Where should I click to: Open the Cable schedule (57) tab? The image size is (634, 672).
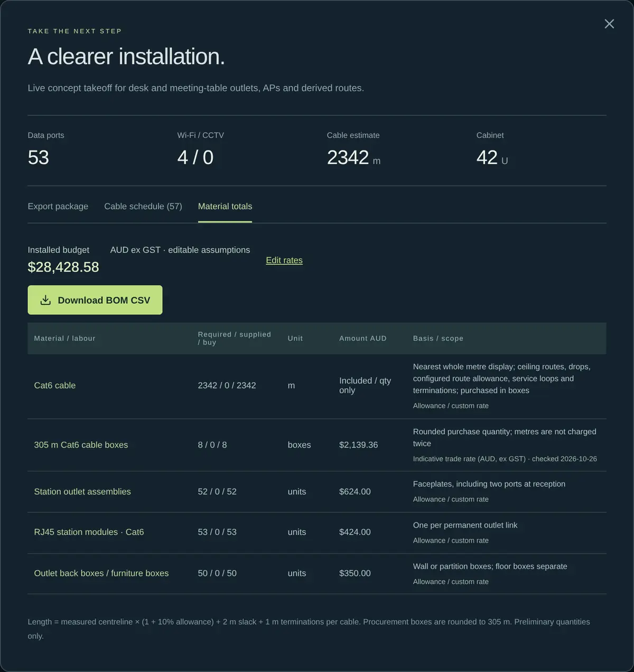coord(143,206)
